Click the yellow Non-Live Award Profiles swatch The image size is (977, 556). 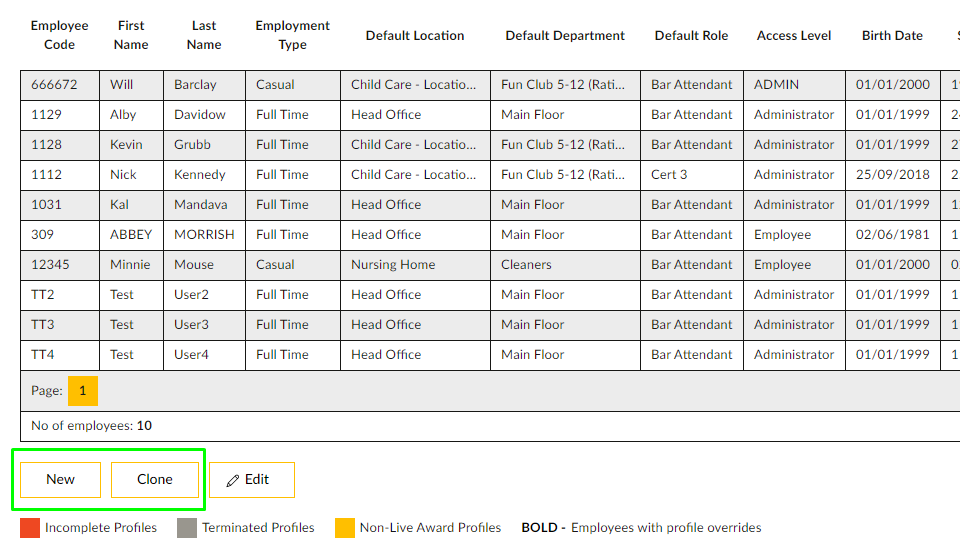click(345, 528)
